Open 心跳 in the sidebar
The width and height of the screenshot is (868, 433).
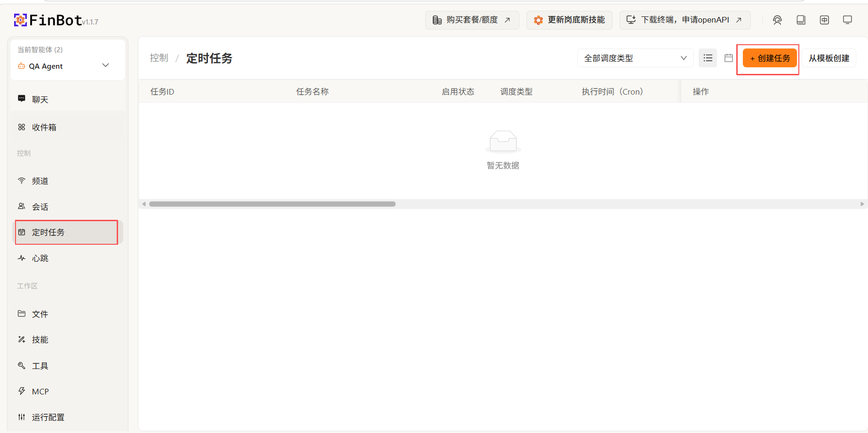coord(68,258)
